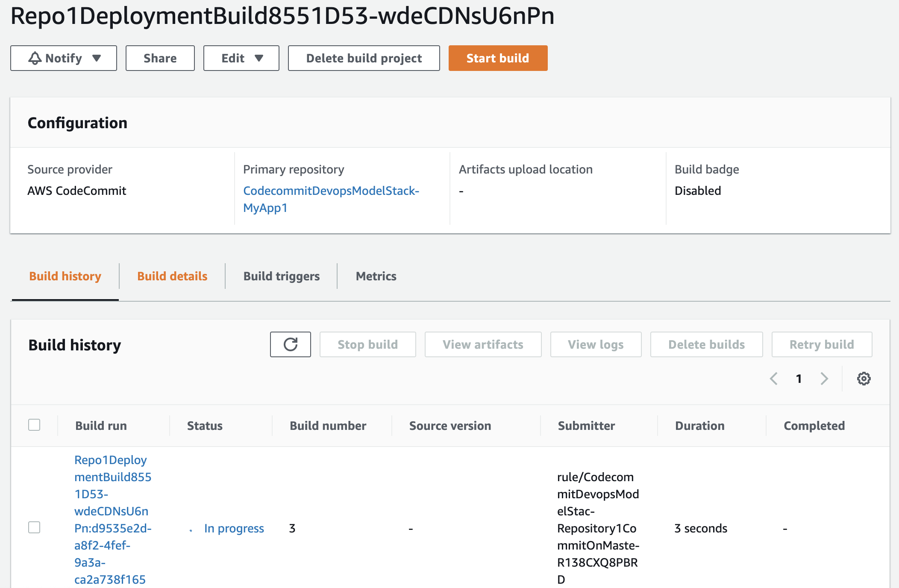Click Delete build project button
Screen dimensions: 899x588
tap(364, 58)
